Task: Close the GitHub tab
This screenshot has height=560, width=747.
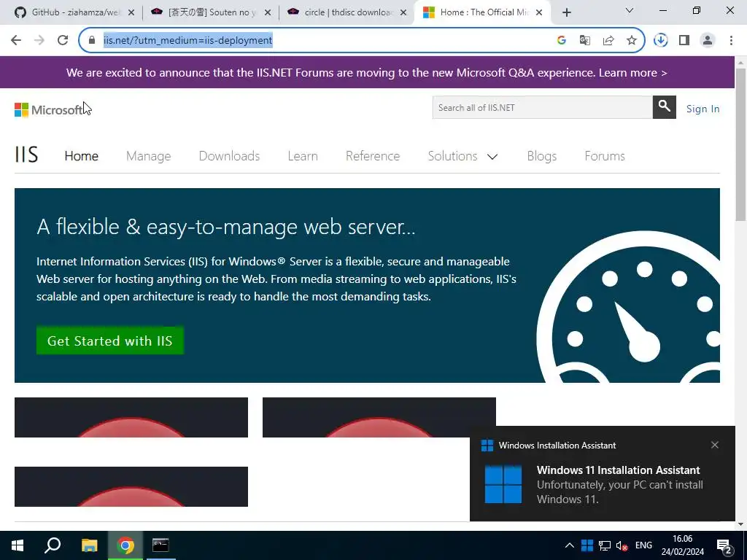Action: tap(131, 12)
